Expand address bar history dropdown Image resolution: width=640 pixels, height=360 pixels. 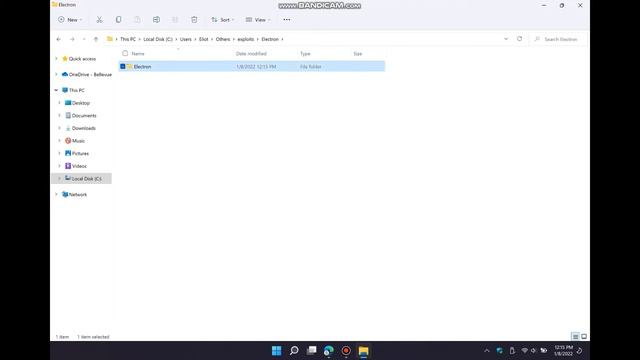click(506, 39)
